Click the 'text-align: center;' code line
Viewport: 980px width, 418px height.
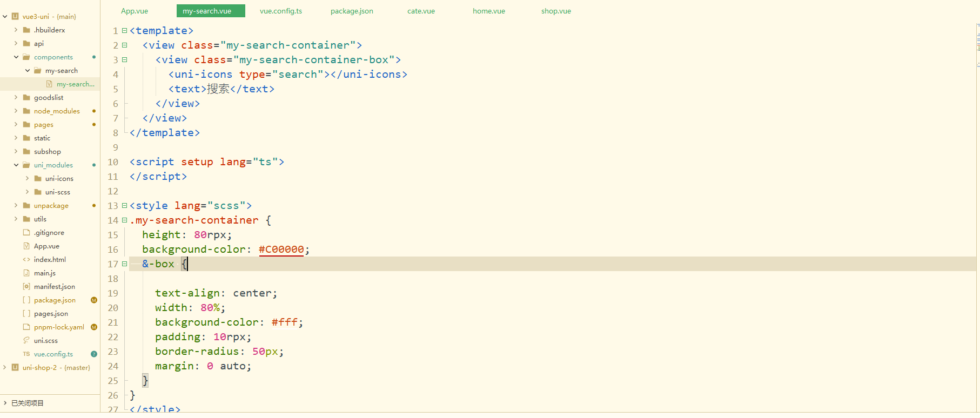216,293
